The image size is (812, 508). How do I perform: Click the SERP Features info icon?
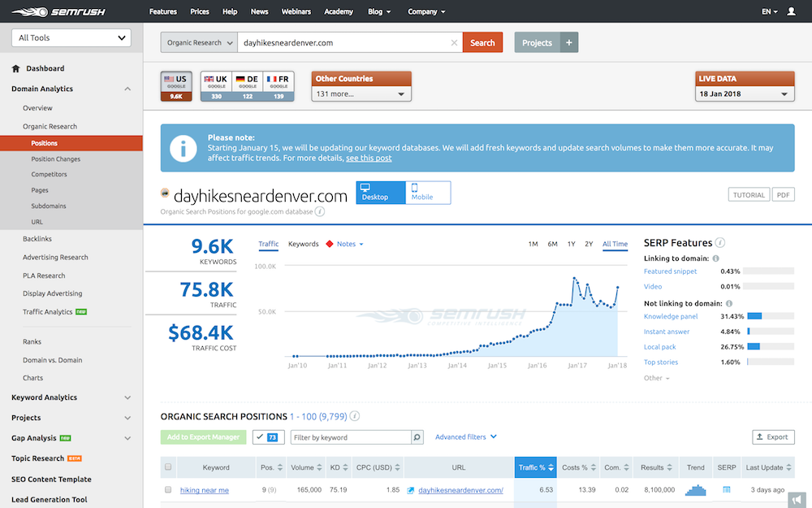(719, 242)
